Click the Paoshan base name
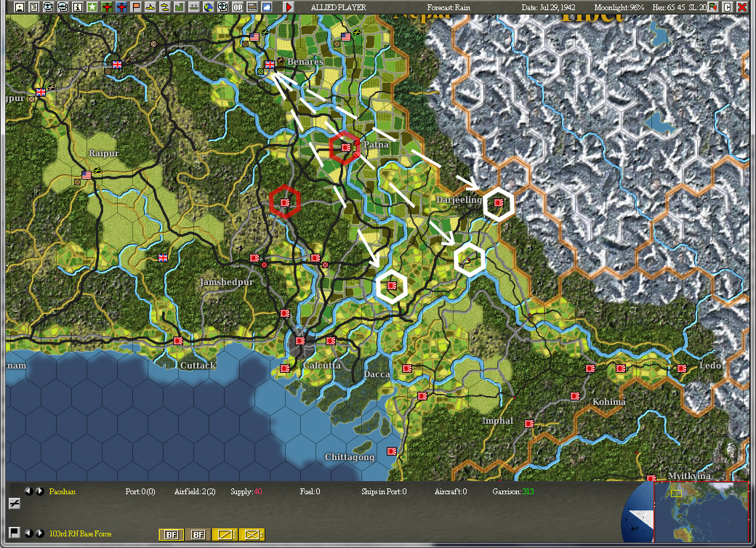The height and width of the screenshot is (548, 756). [63, 491]
